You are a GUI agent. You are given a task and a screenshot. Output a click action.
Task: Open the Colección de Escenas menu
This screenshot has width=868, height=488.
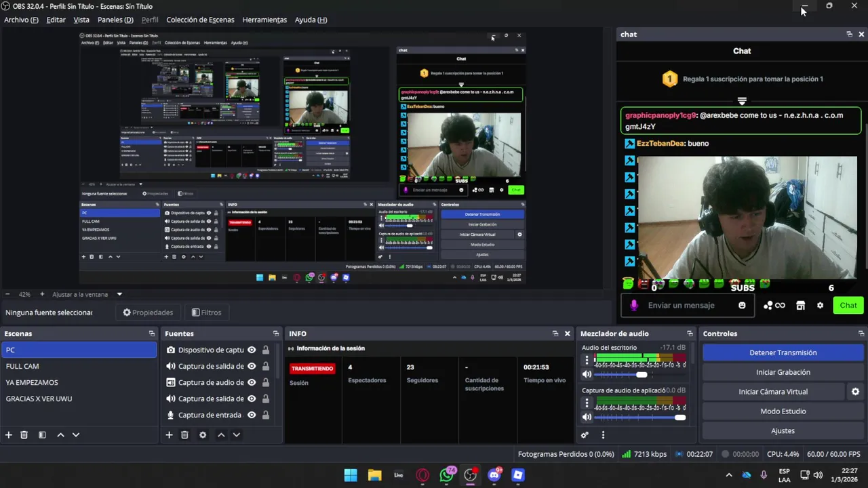[x=200, y=20]
